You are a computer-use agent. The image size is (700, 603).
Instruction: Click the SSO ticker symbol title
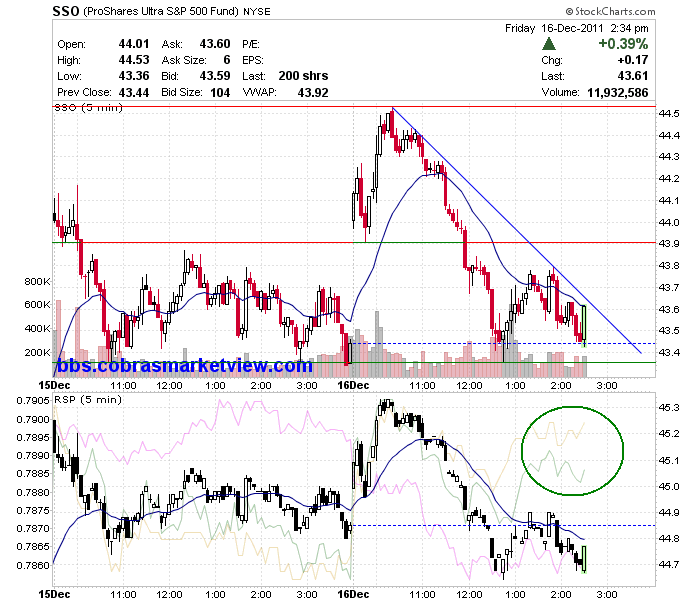[x=66, y=11]
